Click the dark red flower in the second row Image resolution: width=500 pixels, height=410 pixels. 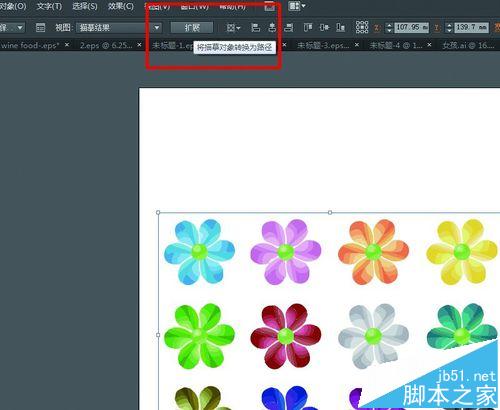tap(286, 336)
